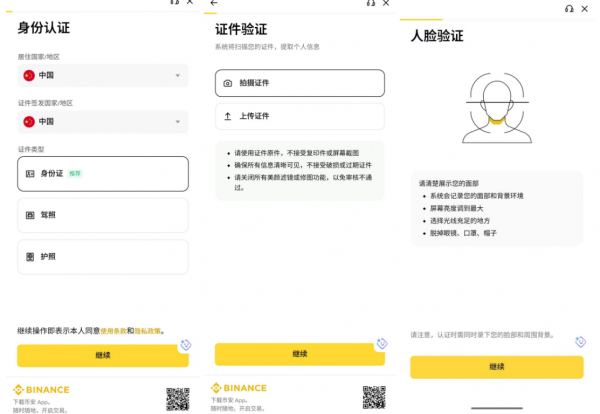Open the 隐私政策 link
This screenshot has width=600, height=414.
(147, 331)
